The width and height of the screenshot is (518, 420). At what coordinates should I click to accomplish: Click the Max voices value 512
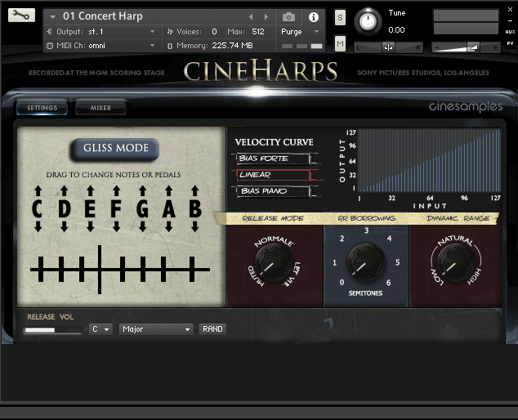point(258,32)
